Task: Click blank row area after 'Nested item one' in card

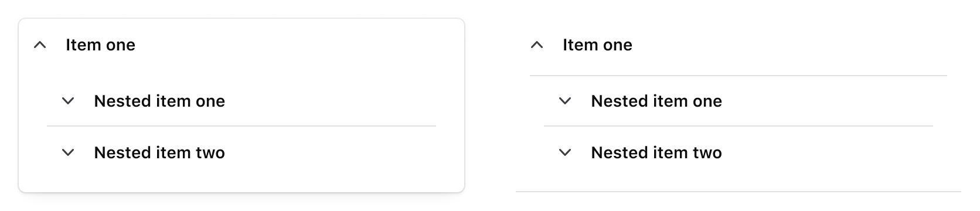Action: coord(331,101)
